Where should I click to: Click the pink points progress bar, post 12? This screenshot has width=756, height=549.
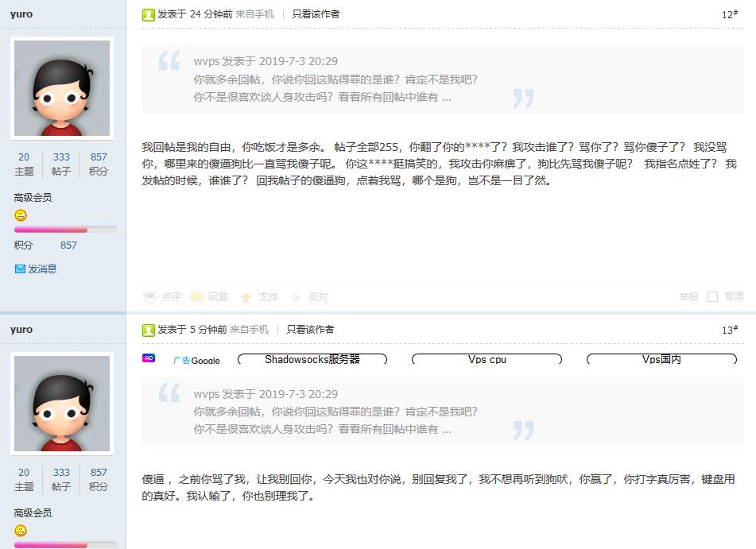65,230
